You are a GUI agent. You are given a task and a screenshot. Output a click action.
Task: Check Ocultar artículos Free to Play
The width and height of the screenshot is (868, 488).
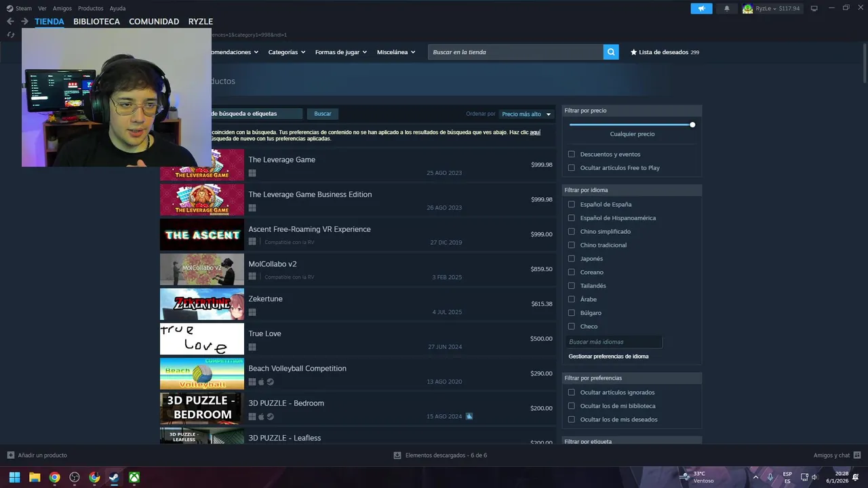[572, 167]
